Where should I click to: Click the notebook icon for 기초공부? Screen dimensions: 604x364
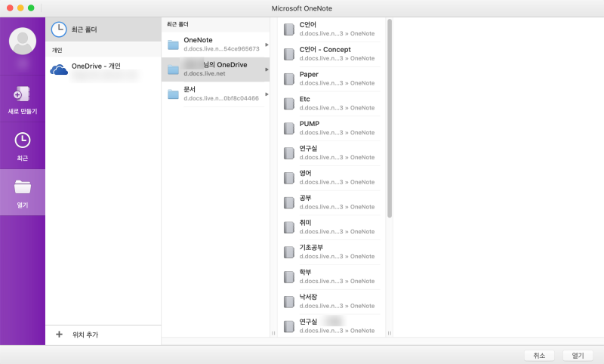(x=289, y=252)
